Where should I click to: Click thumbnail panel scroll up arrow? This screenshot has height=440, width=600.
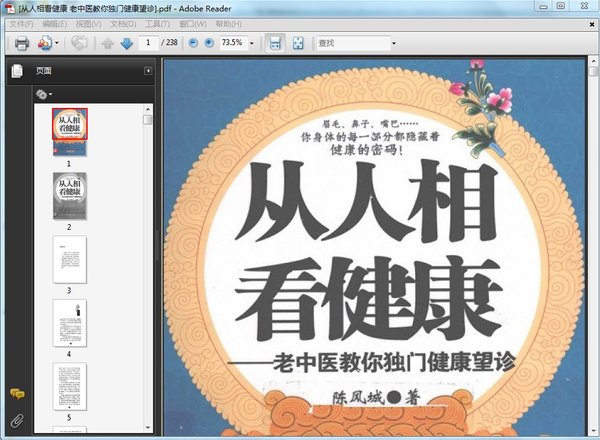tap(148, 109)
